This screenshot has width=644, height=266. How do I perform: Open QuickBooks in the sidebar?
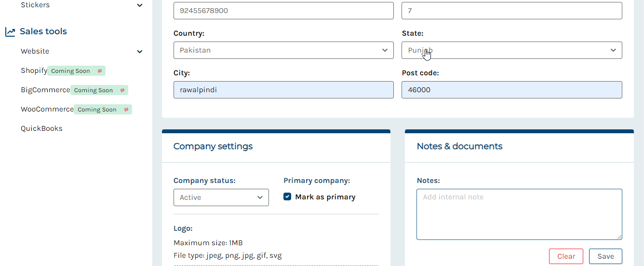[41, 128]
